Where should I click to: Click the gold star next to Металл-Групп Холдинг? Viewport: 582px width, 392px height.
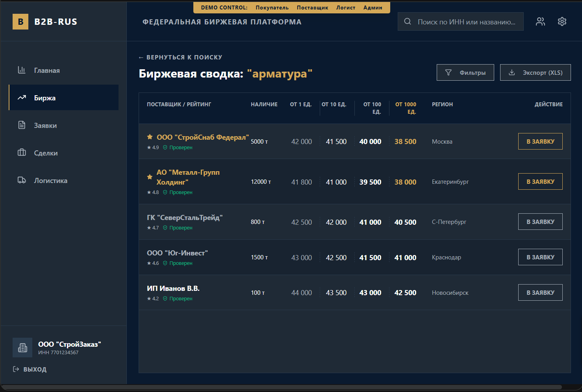point(150,177)
